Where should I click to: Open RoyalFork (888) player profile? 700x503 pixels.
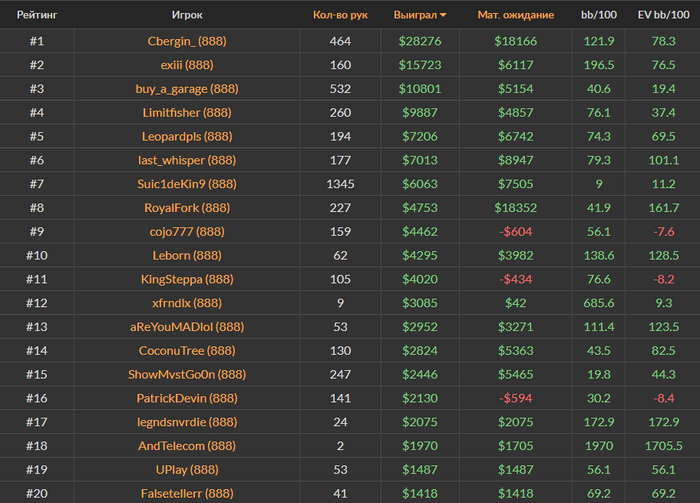pyautogui.click(x=186, y=208)
